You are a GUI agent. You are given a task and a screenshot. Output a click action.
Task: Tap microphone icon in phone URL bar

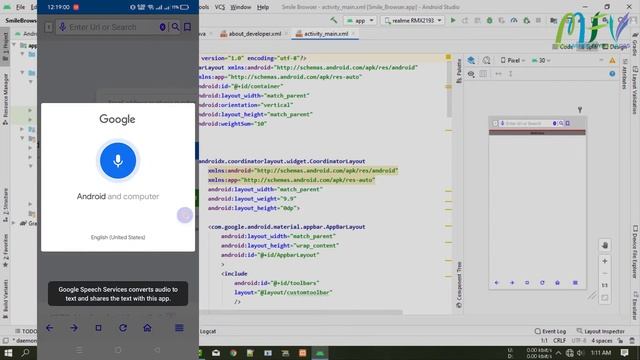62,27
